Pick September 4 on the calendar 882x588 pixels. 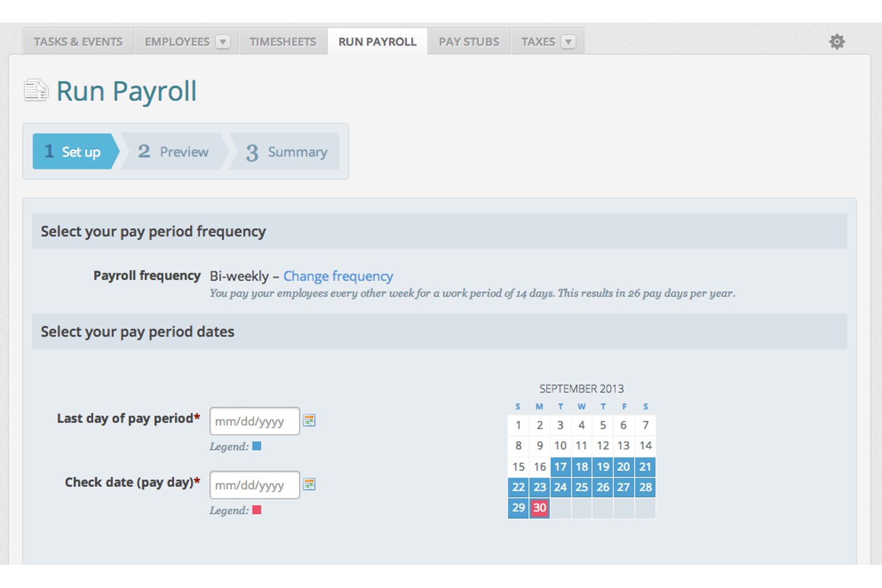coord(582,425)
